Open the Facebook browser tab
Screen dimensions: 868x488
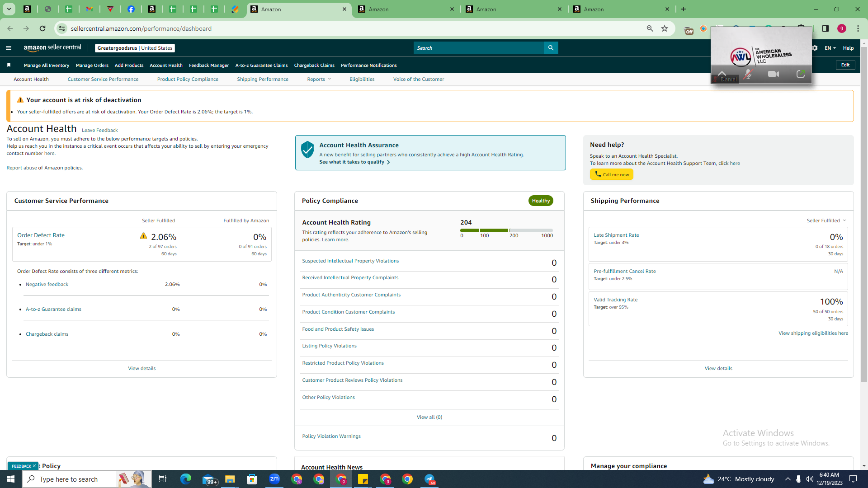tap(131, 9)
